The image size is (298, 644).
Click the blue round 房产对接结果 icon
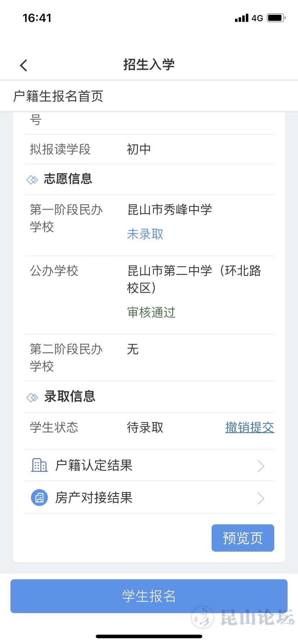39,498
